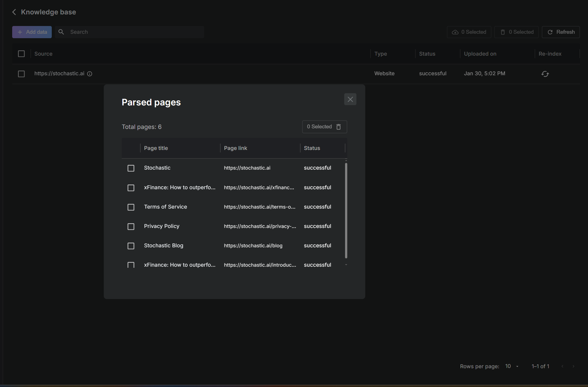Click the Privacy Policy page title
588x387 pixels.
coord(162,226)
